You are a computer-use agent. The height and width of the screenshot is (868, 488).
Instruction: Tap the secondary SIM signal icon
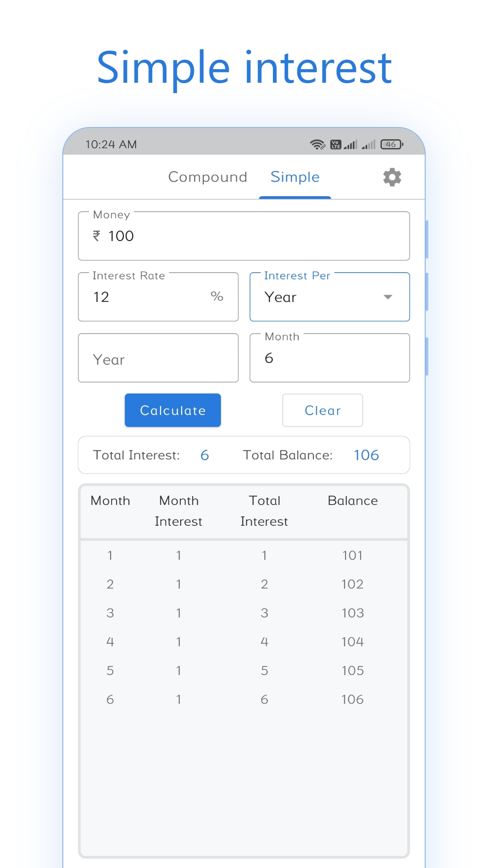click(369, 145)
